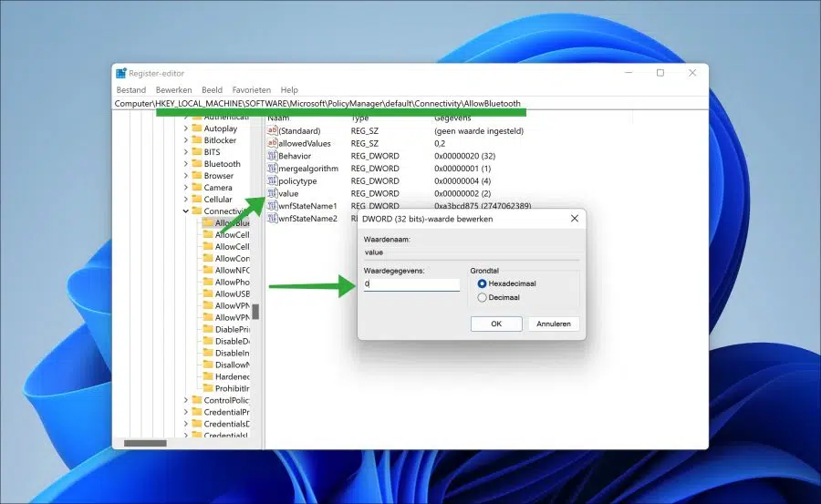
Task: Click the 0x00000001 (1) data cell
Action: pyautogui.click(x=462, y=169)
